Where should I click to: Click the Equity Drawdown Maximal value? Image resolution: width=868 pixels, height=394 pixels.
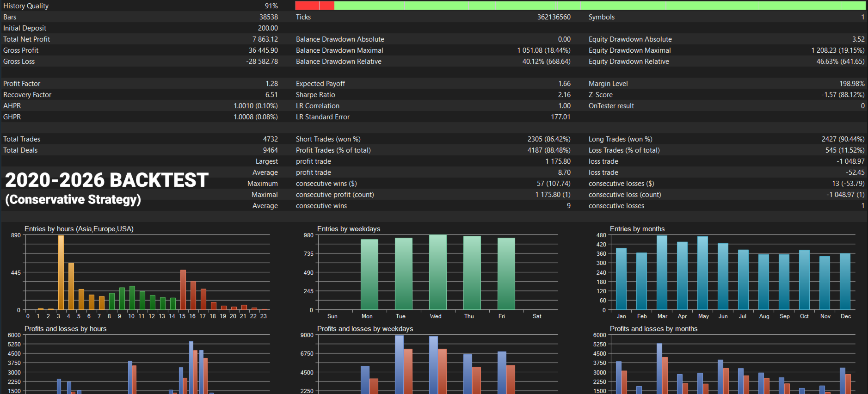[837, 50]
